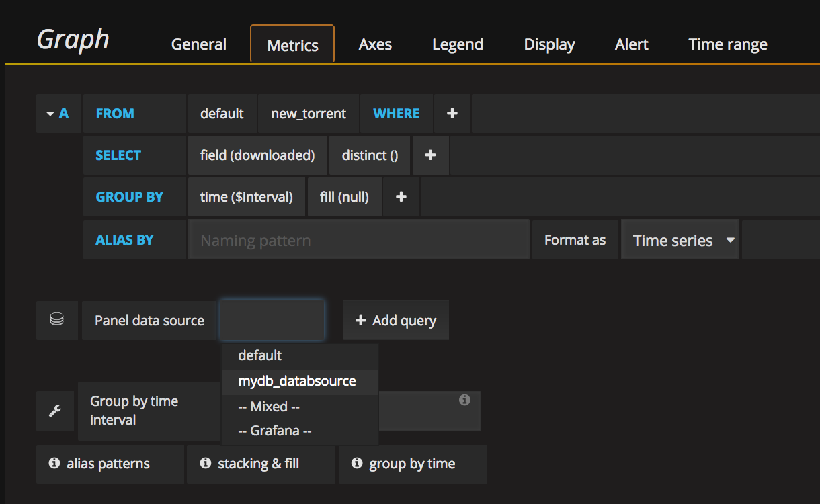Click the info icon in the interval field
Screen dimensions: 820x504
464,400
